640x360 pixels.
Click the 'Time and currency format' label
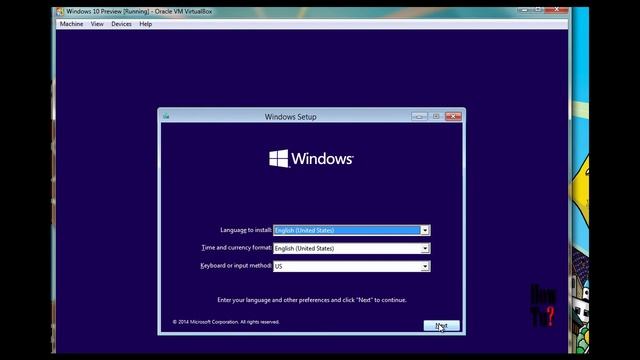[237, 248]
